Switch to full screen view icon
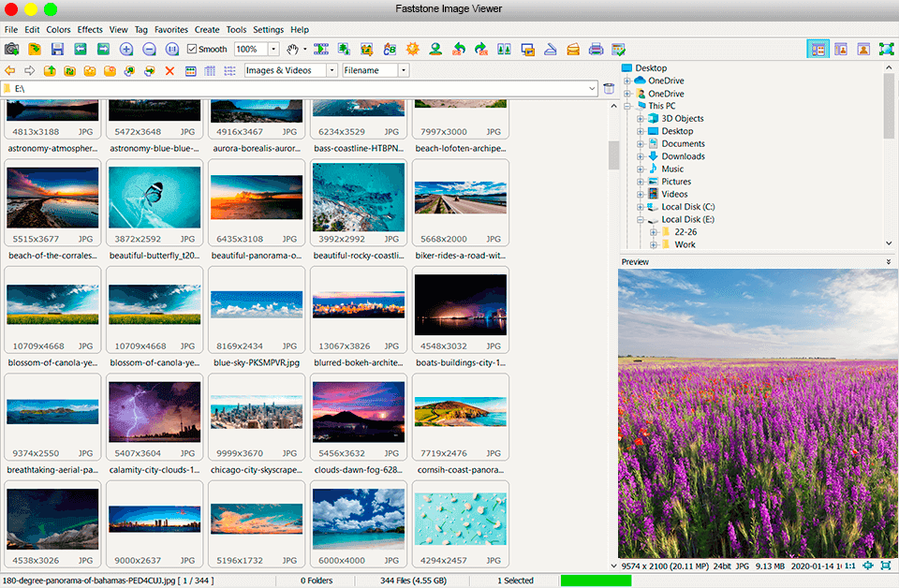 (x=886, y=49)
